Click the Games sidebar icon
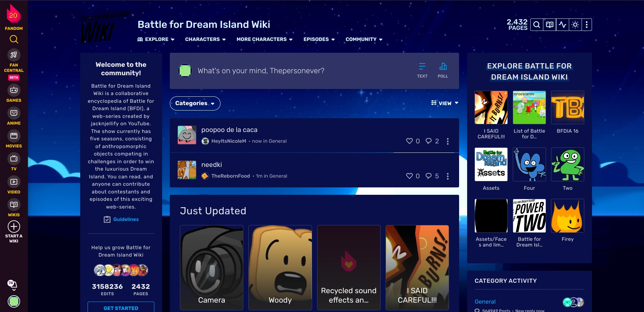The image size is (644, 312). click(x=14, y=93)
